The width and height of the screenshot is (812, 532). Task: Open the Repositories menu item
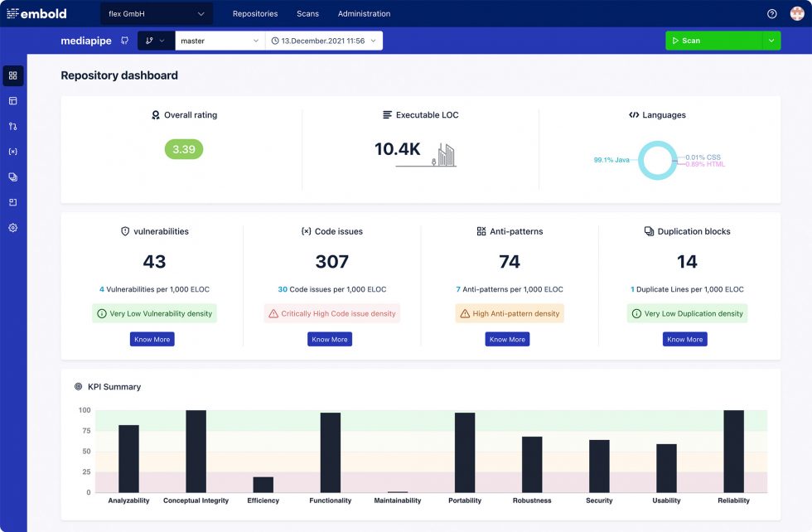point(254,13)
